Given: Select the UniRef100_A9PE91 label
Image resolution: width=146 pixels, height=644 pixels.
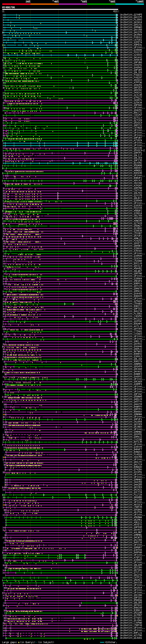Looking at the screenshot, I should 131,45.
